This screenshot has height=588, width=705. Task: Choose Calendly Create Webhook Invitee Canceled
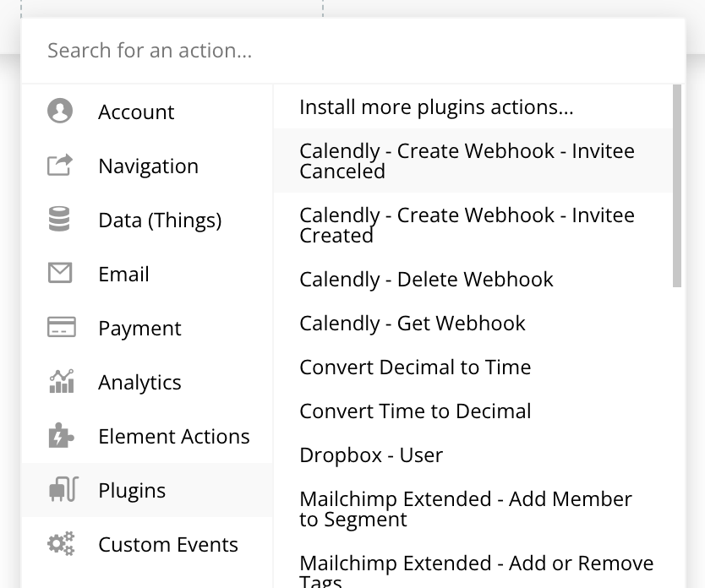[x=473, y=161]
